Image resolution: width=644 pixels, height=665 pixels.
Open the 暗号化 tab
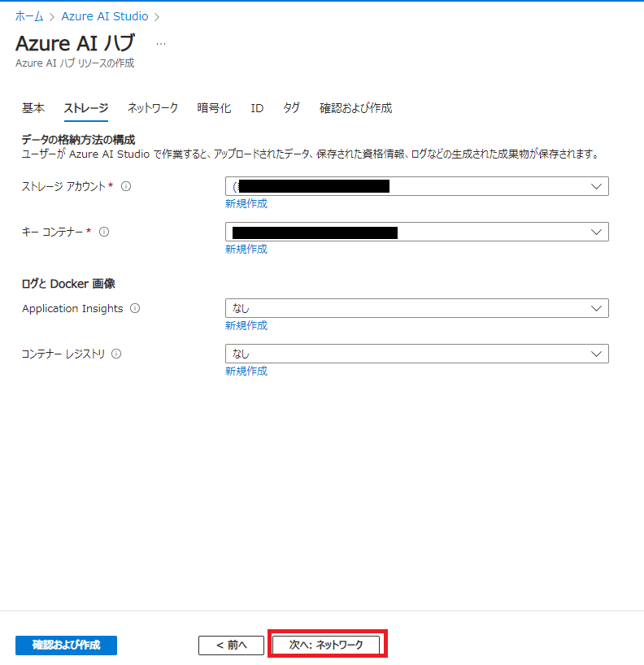[x=214, y=108]
